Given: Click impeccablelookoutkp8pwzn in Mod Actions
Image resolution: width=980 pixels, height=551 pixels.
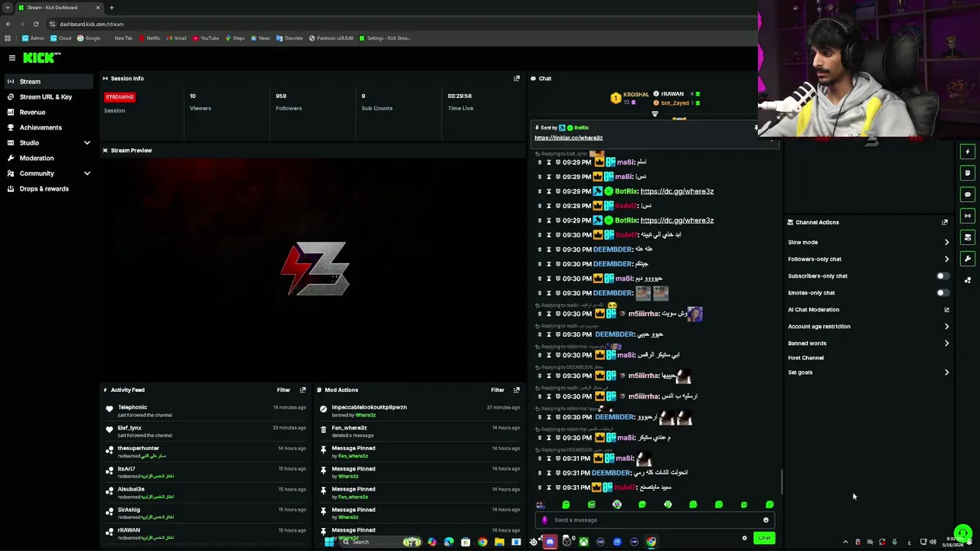Looking at the screenshot, I should coord(369,407).
